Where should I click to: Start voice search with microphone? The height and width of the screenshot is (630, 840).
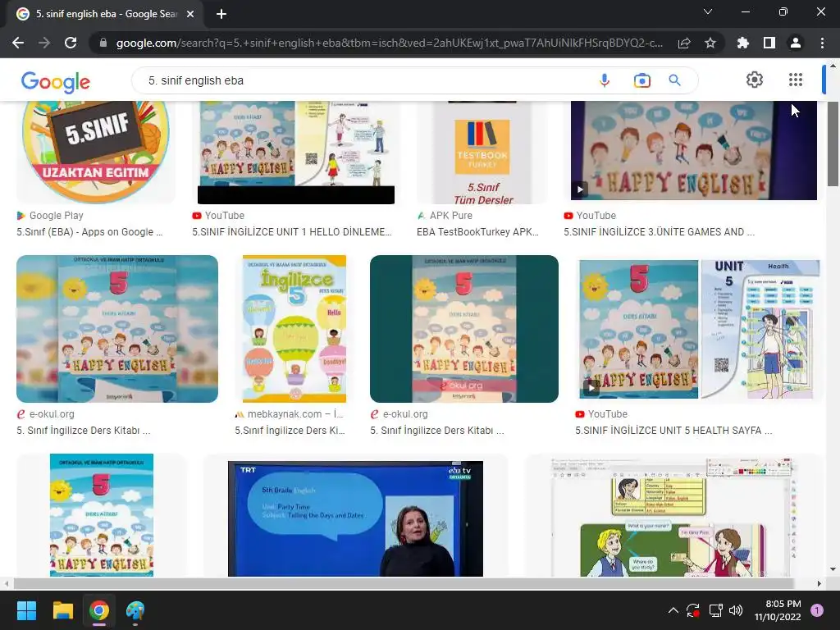click(x=605, y=80)
